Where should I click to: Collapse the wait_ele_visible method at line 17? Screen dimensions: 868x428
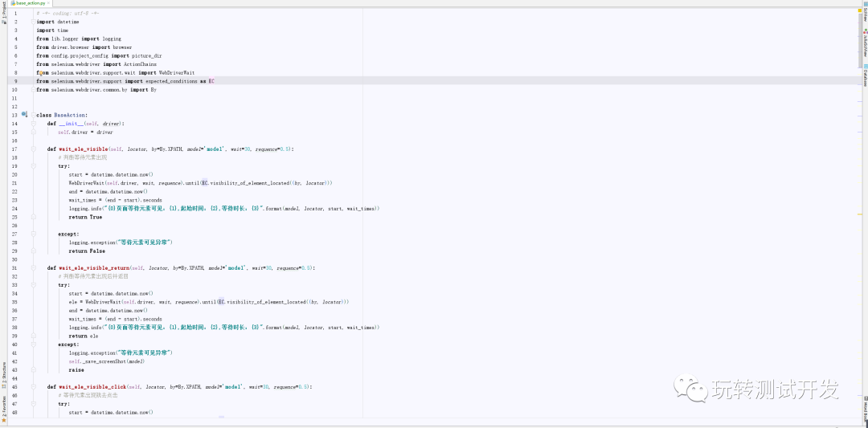33,149
